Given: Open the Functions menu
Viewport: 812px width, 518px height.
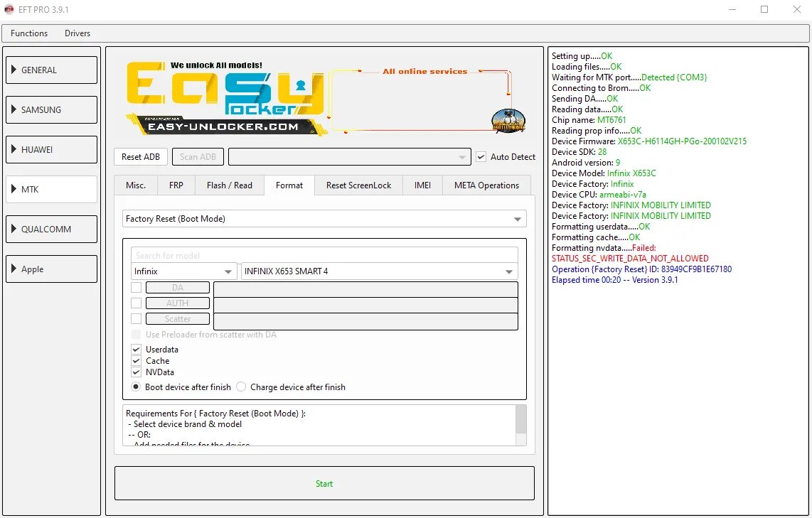Looking at the screenshot, I should point(29,33).
